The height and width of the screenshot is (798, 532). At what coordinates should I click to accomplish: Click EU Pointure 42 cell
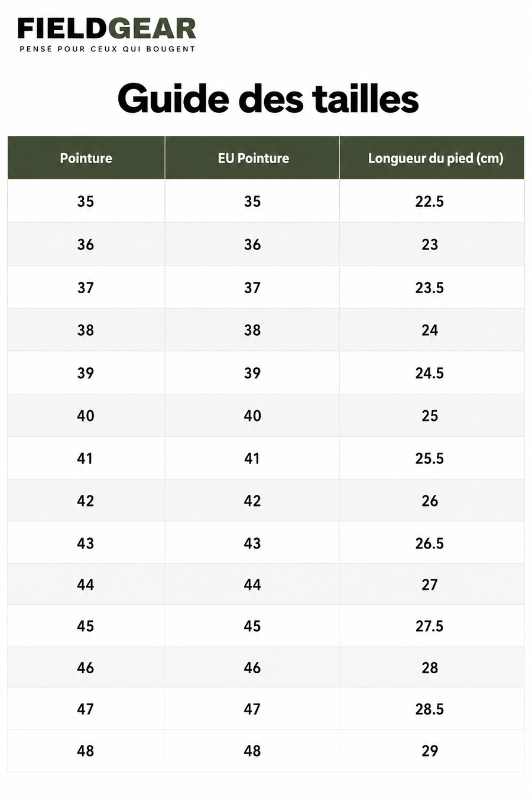click(x=252, y=501)
